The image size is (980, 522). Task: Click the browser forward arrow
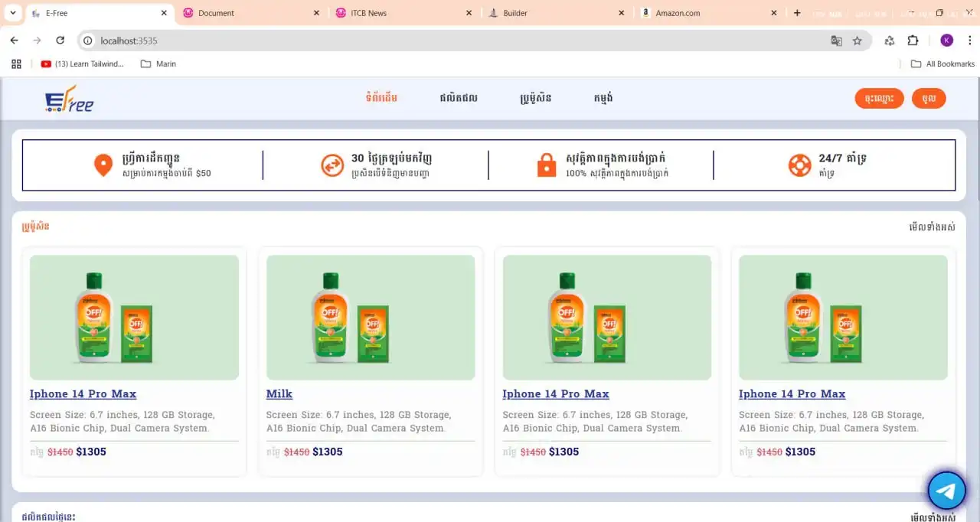click(37, 41)
